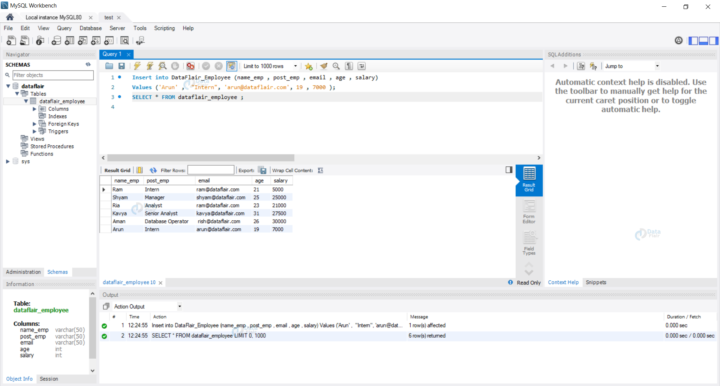Click the Find magnifier icon in the editor toolbar
The height and width of the screenshot is (386, 720).
[336, 66]
